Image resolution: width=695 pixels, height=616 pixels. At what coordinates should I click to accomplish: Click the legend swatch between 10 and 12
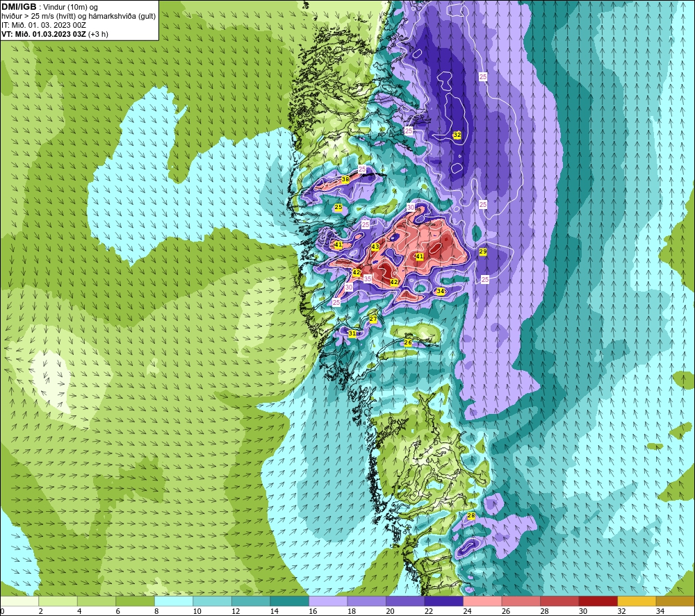[x=212, y=601]
